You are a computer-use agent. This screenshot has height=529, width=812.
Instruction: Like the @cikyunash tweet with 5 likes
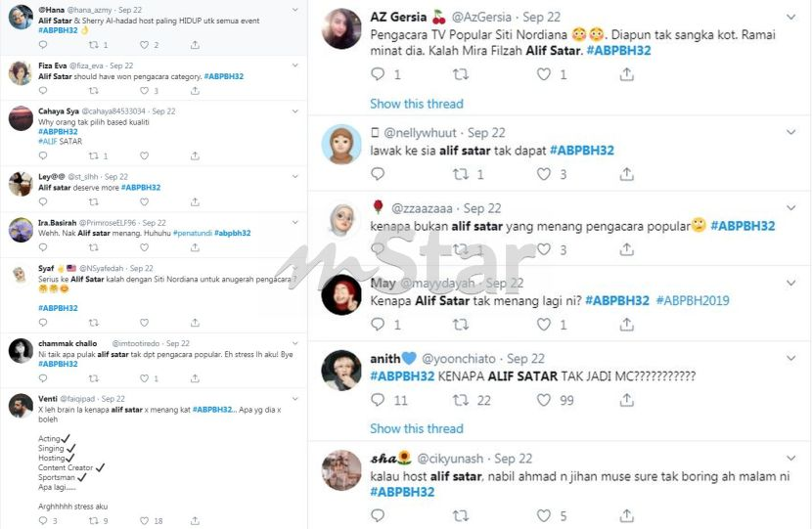point(543,515)
